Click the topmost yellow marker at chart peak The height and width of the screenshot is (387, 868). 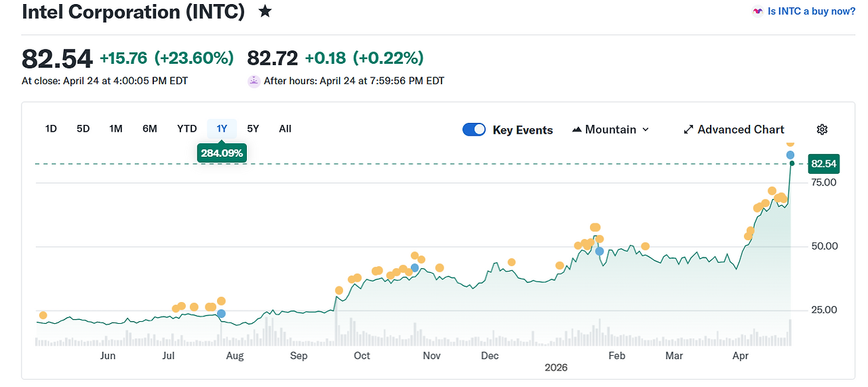point(790,143)
